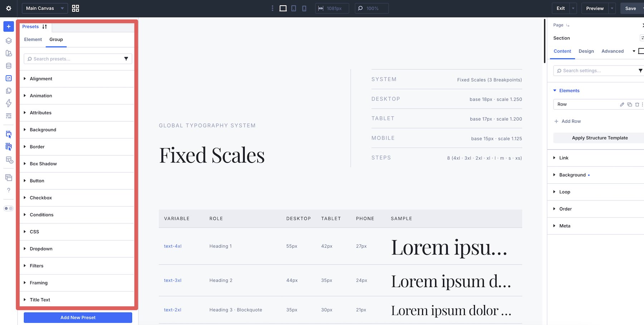This screenshot has height=325, width=644.
Task: Click filter icon in Search settings field
Action: [640, 71]
